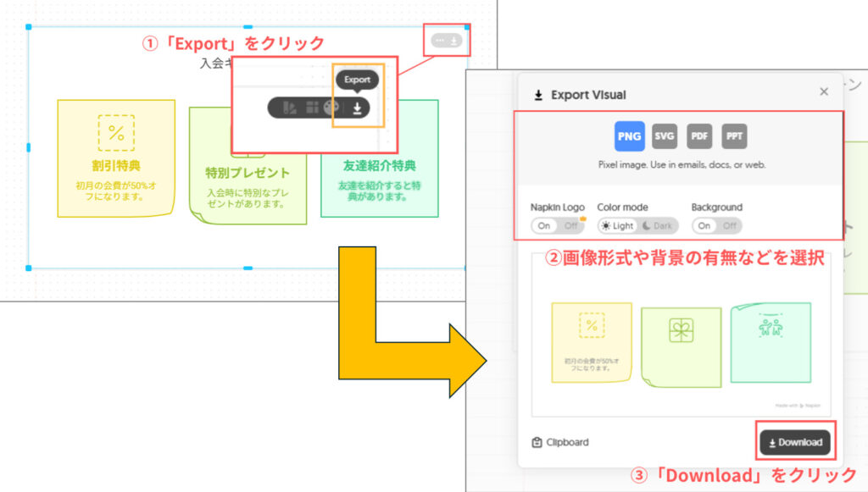This screenshot has height=492, width=868.
Task: Click the Background label
Action: [x=717, y=207]
